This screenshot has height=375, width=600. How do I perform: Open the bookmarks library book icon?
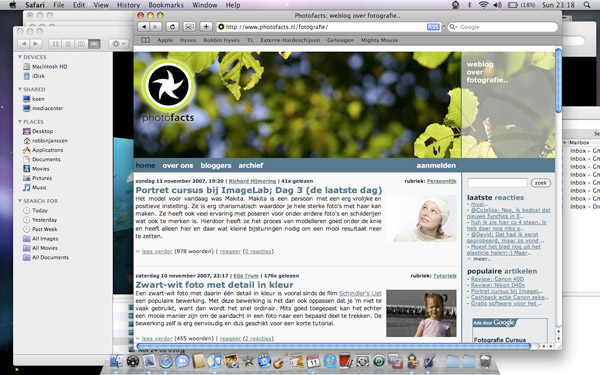(145, 40)
